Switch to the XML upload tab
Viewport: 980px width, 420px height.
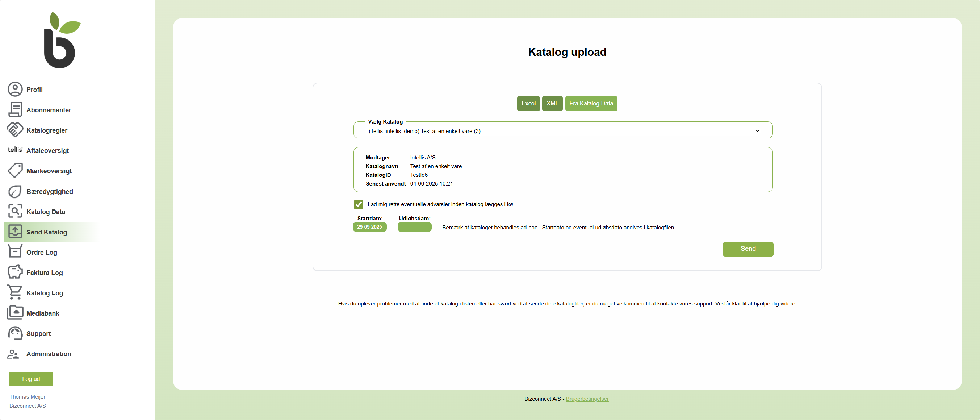(x=552, y=104)
